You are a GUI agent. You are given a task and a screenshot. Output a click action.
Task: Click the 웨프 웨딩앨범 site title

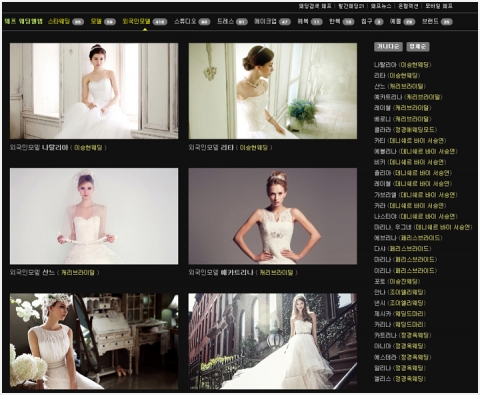point(24,21)
